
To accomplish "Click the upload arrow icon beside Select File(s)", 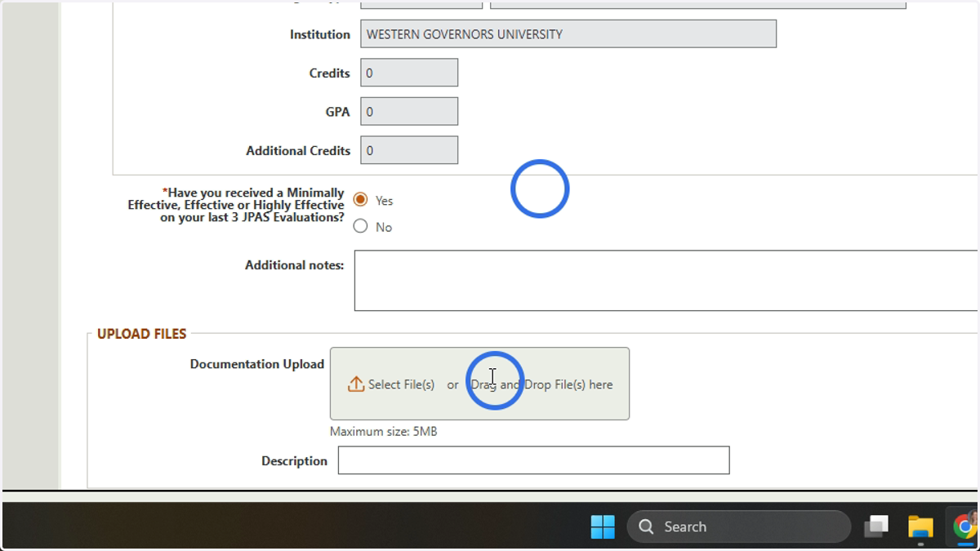I will pyautogui.click(x=356, y=384).
